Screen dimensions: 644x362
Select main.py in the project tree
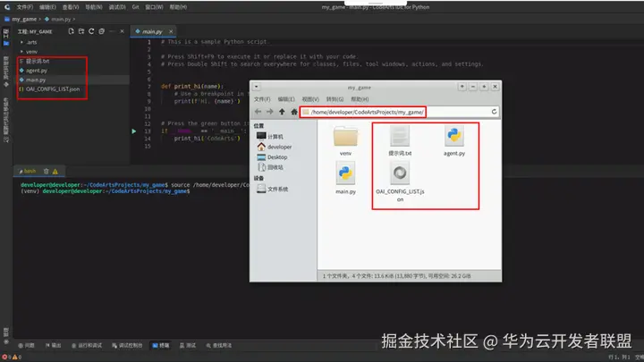(x=35, y=80)
